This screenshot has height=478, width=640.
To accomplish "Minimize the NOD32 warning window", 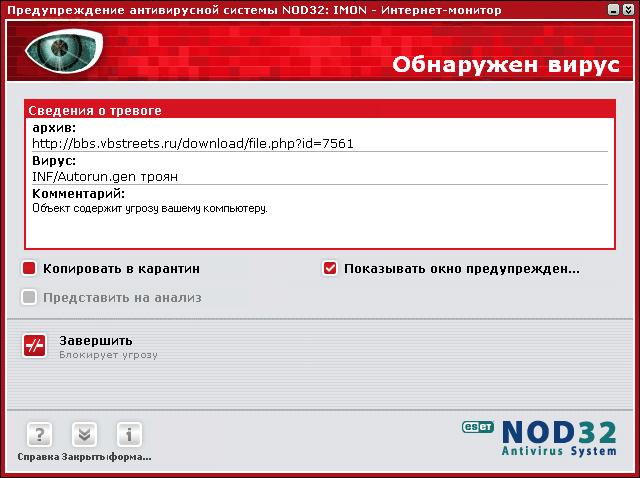I will 613,10.
